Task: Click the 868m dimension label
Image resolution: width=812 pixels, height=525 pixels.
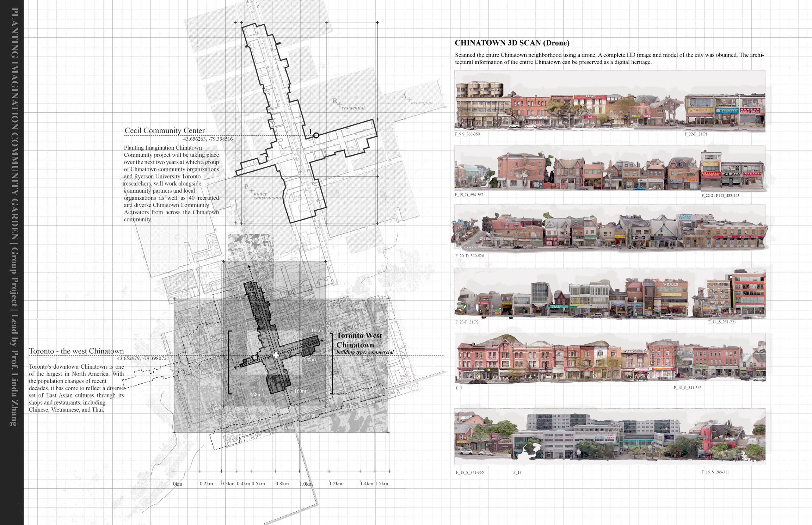Action: click(255, 395)
